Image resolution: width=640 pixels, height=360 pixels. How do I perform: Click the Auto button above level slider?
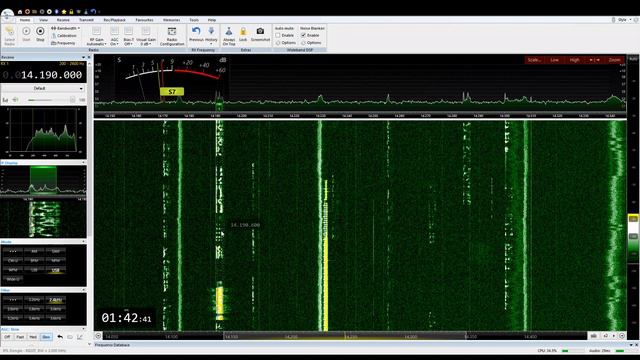click(633, 59)
